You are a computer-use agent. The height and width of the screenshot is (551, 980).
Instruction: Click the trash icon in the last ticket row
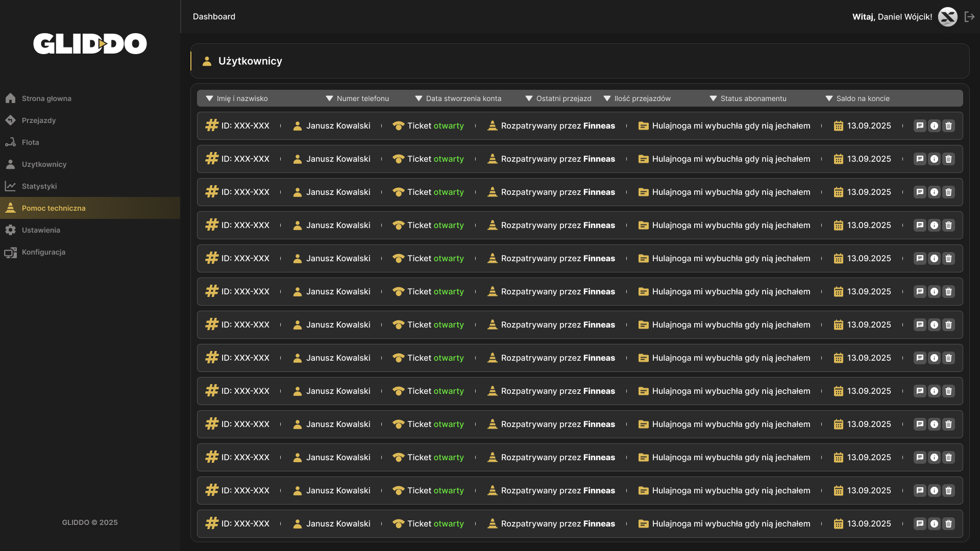[x=948, y=523]
